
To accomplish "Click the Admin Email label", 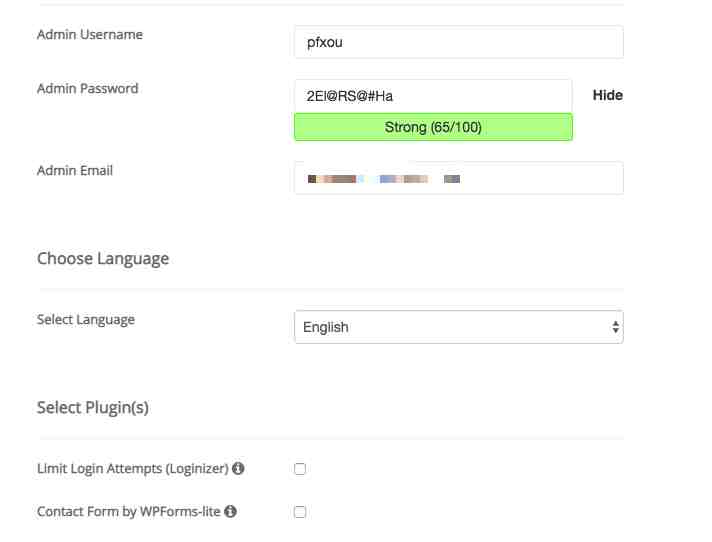I will coord(75,171).
